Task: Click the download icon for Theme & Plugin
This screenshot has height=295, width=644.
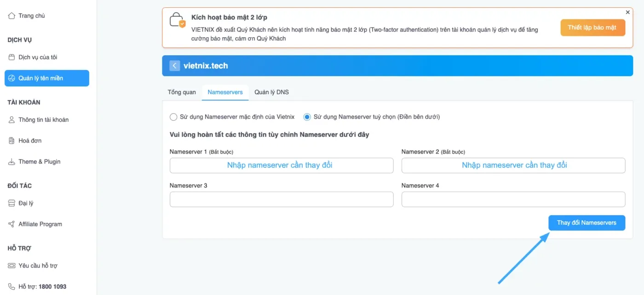Action: click(12, 162)
